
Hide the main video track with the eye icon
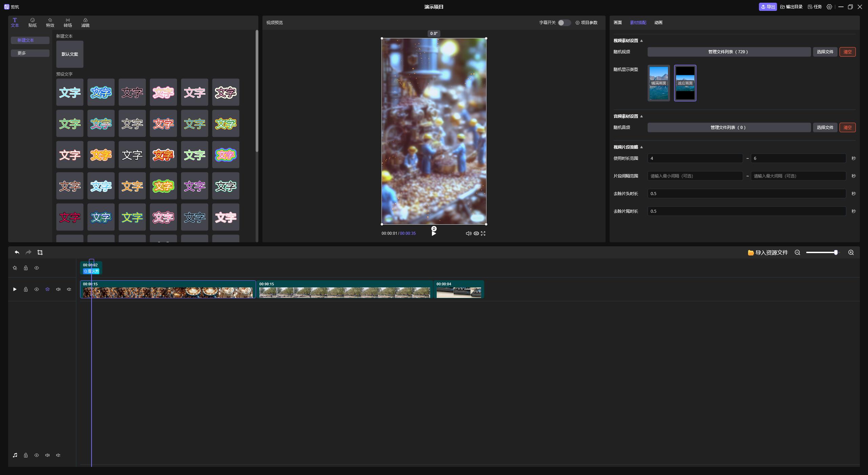tap(37, 289)
